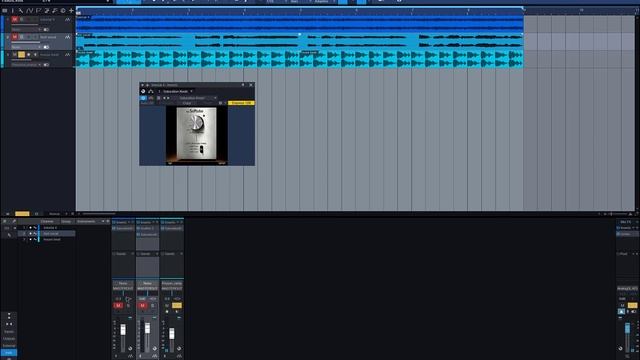Unmute the first mixer channel
The image size is (640, 360).
point(118,305)
